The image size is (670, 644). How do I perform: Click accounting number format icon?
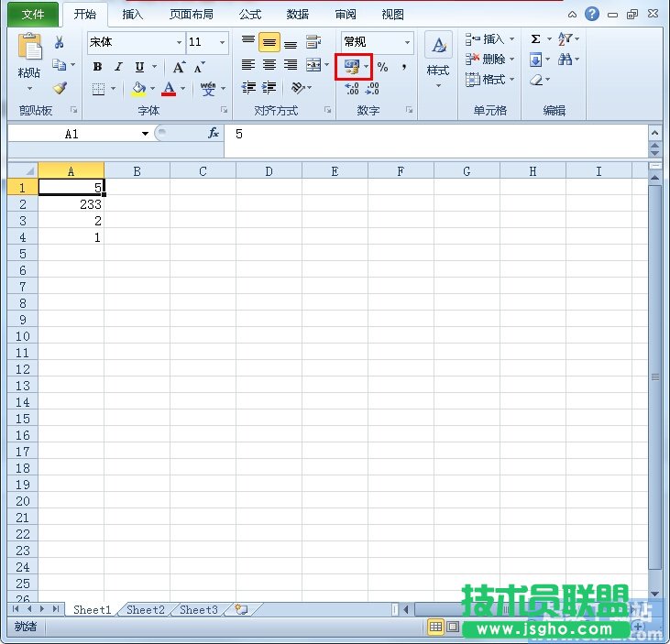pos(352,67)
